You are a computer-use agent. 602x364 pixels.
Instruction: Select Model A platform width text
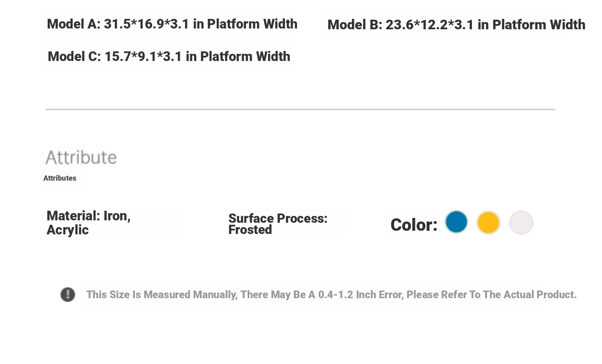click(x=172, y=24)
